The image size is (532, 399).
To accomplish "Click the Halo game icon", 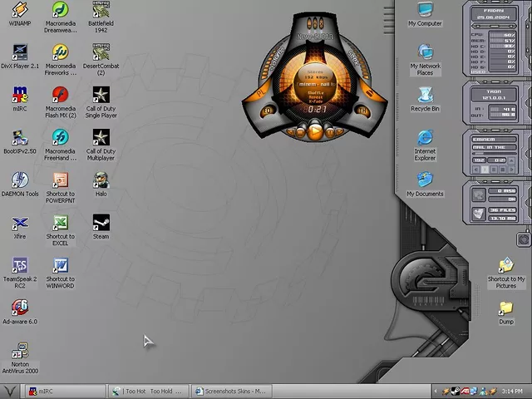I will coord(101,180).
